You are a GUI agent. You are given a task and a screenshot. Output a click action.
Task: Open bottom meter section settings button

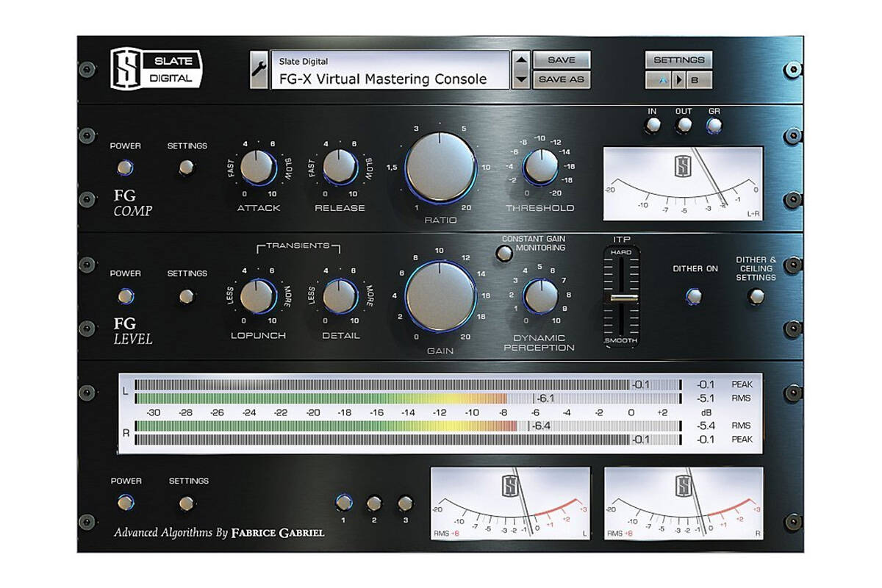click(x=187, y=503)
